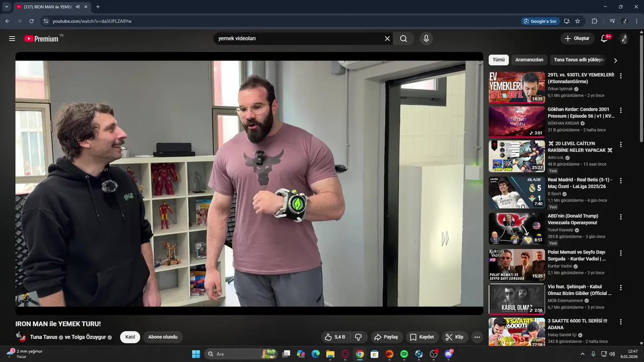Open Tolga Özuygur channel link
The height and width of the screenshot is (362, 644).
click(89, 337)
